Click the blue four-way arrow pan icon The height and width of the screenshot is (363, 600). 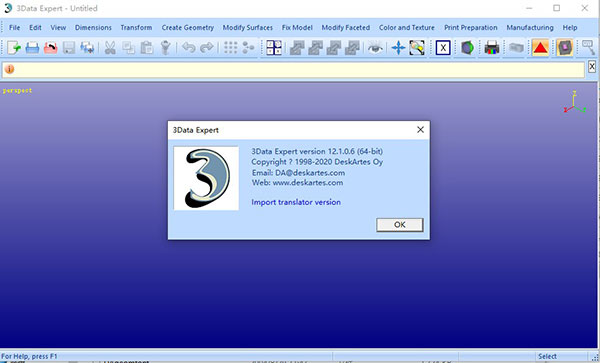398,48
